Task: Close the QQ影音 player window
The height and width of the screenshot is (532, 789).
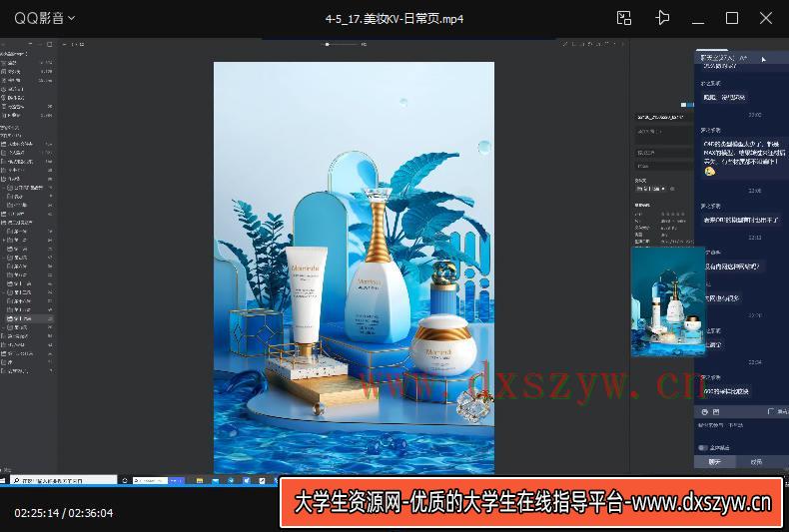Action: click(766, 18)
